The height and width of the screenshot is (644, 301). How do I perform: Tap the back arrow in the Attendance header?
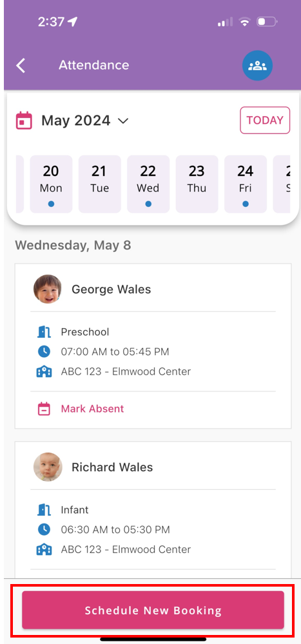[x=21, y=65]
